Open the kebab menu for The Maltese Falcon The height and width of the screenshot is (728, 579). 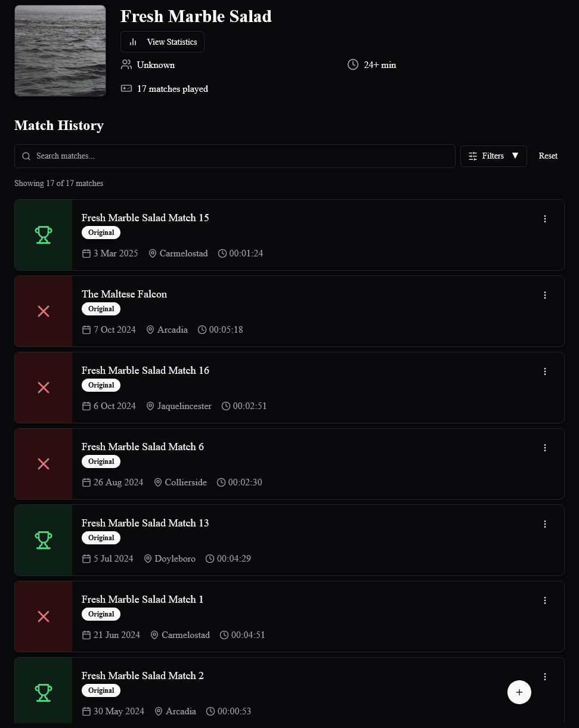[x=544, y=295]
